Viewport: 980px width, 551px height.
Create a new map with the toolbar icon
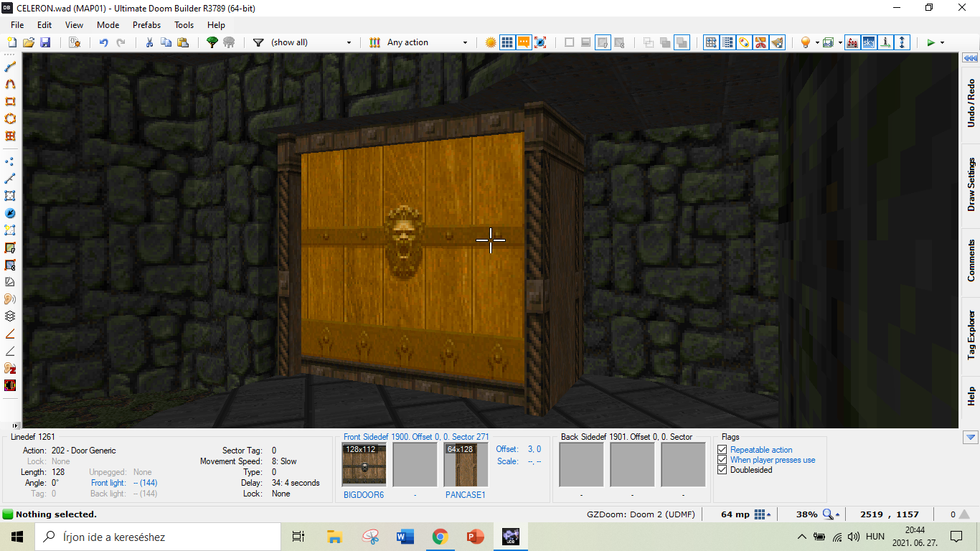point(12,42)
